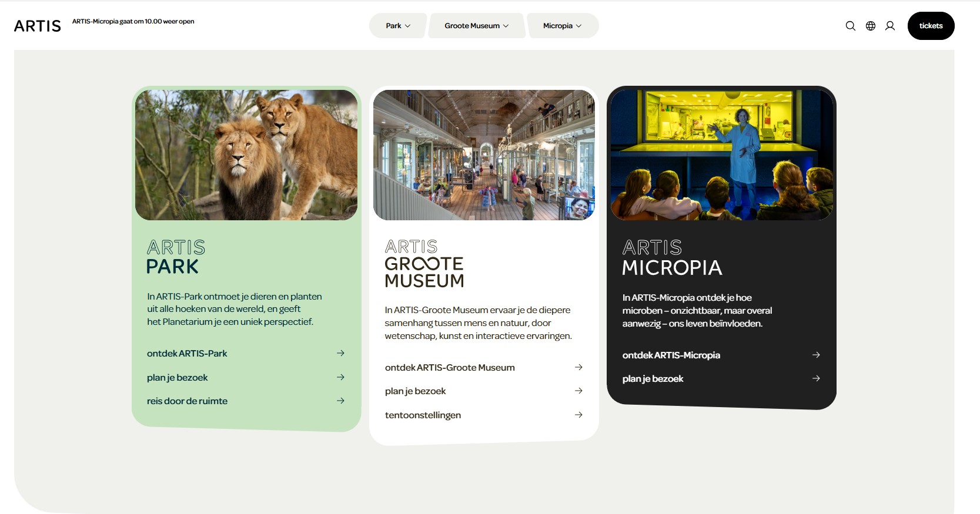
Task: Click arrow next to ontdek ARTIS-Groote Museum
Action: [x=578, y=367]
